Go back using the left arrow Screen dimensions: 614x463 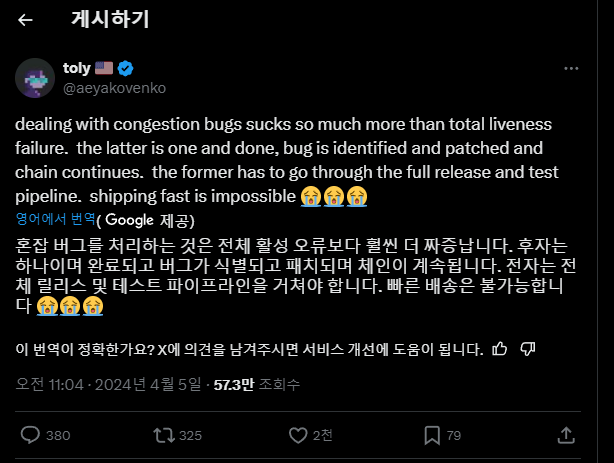point(26,20)
